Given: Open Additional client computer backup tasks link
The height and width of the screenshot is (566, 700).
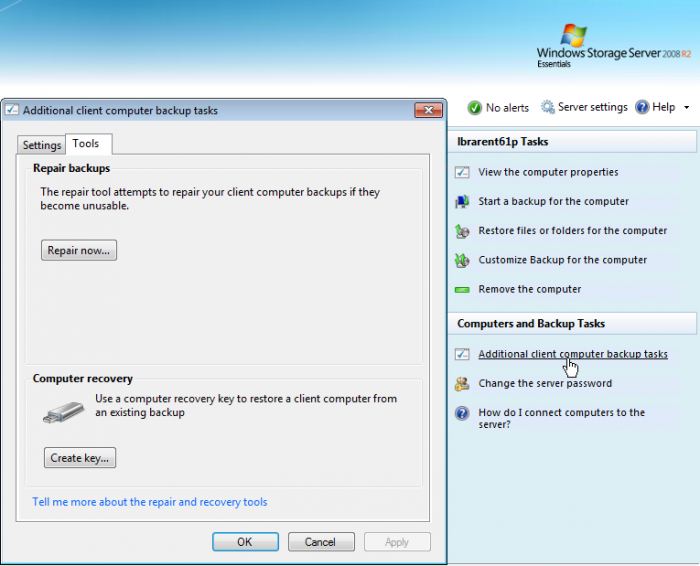Looking at the screenshot, I should 573,354.
